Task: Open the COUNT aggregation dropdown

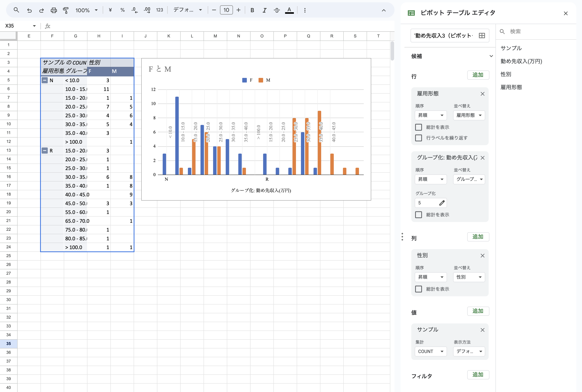Action: (x=431, y=351)
